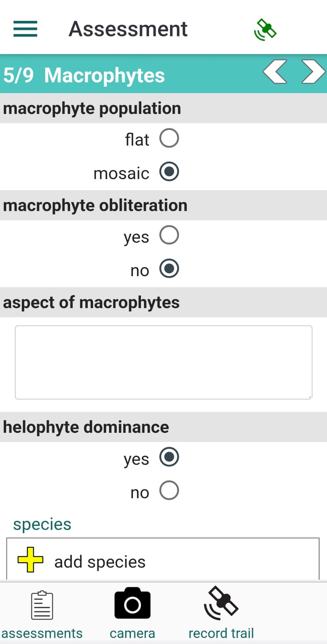327x644 pixels.
Task: Choose no for helophyte dominance
Action: [x=169, y=490]
